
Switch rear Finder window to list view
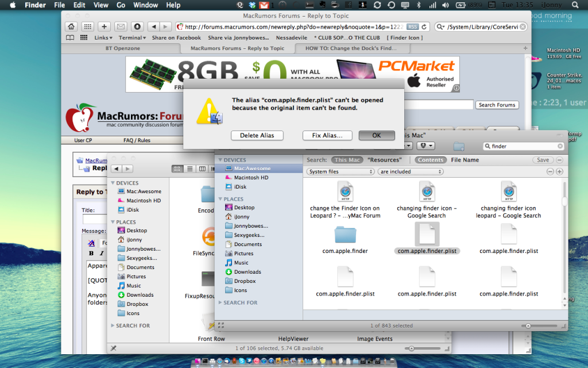coord(189,169)
